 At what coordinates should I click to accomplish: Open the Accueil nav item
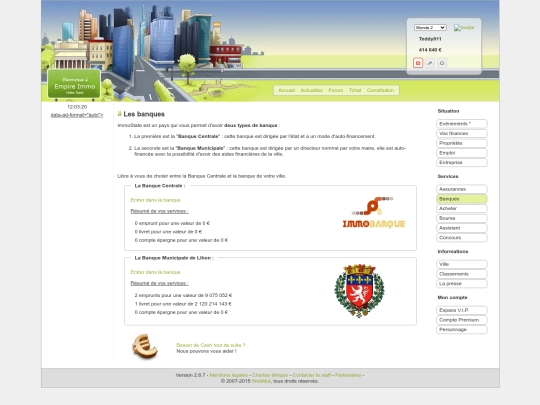click(x=286, y=90)
